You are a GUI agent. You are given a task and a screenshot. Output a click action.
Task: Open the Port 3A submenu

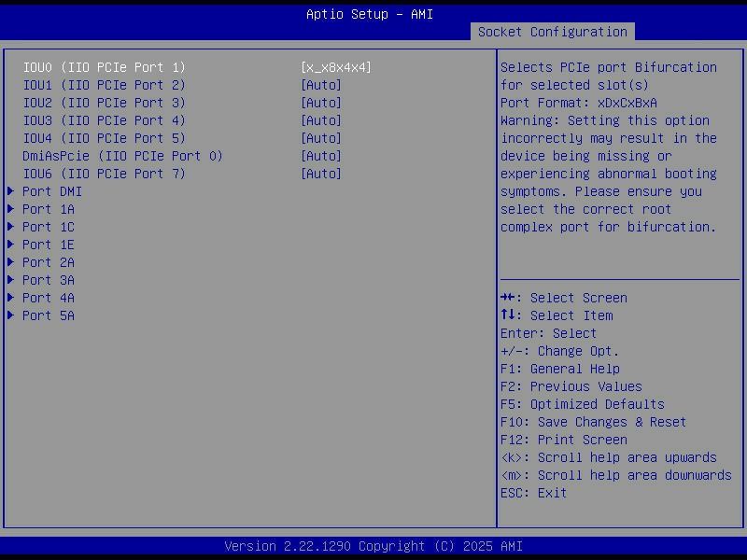tap(49, 280)
